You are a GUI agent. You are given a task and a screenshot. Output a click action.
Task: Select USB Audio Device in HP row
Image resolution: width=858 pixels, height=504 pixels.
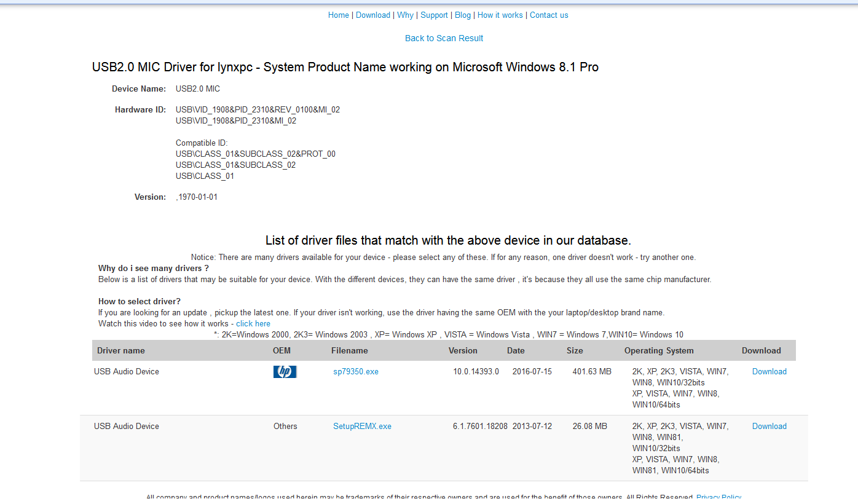pos(127,372)
